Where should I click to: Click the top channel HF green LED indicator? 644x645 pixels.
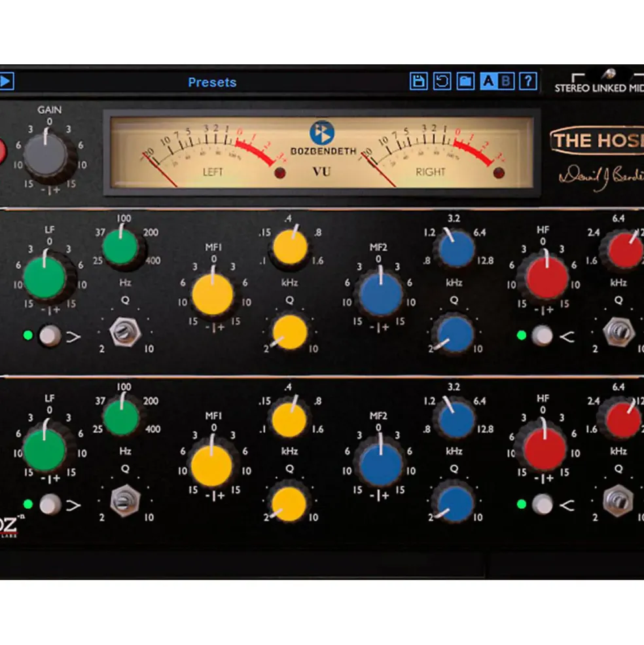pyautogui.click(x=521, y=336)
